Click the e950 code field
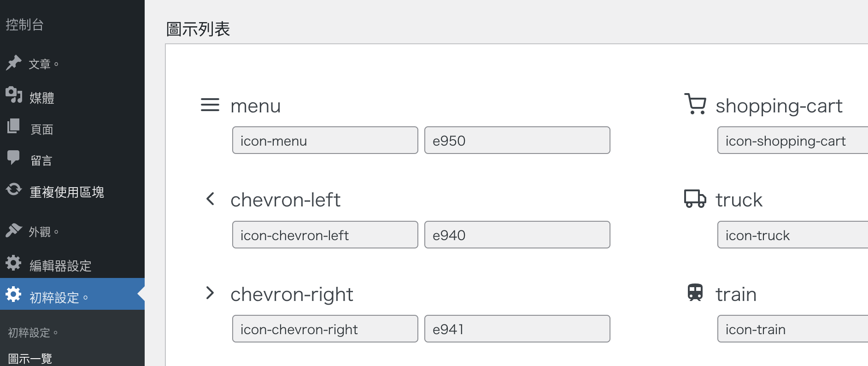The width and height of the screenshot is (868, 366). (517, 140)
